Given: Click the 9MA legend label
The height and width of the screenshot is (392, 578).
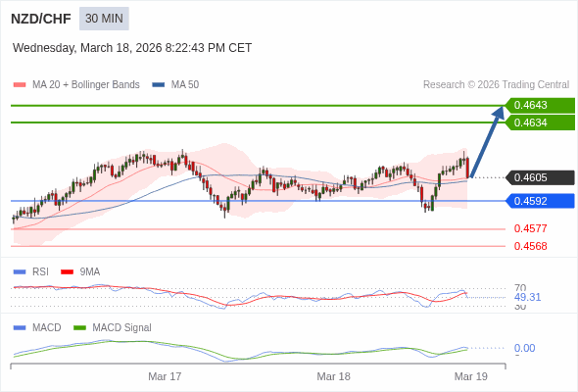Looking at the screenshot, I should (90, 272).
